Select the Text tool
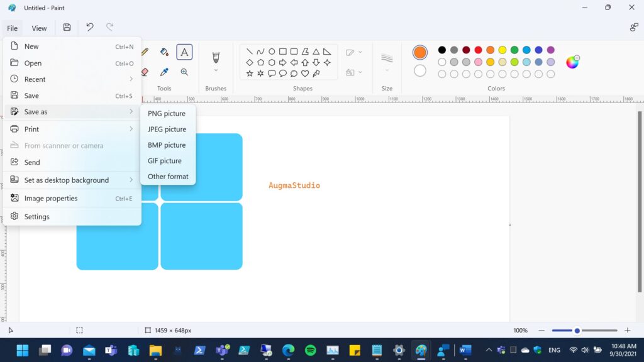The image size is (644, 362). pos(184,52)
